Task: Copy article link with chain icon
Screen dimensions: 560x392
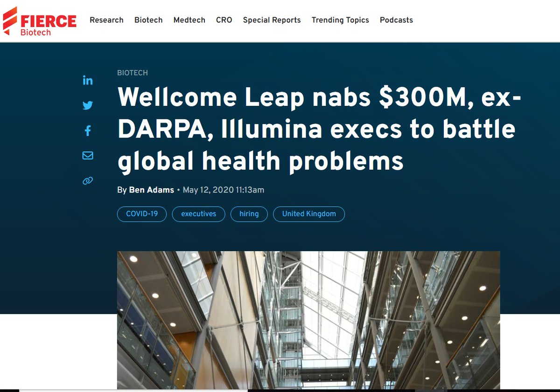Action: click(88, 181)
